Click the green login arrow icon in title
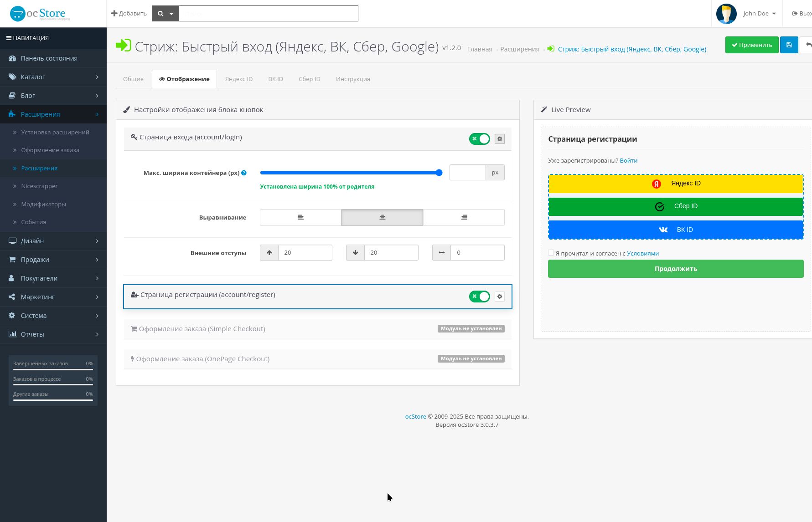This screenshot has height=522, width=812. (x=123, y=45)
